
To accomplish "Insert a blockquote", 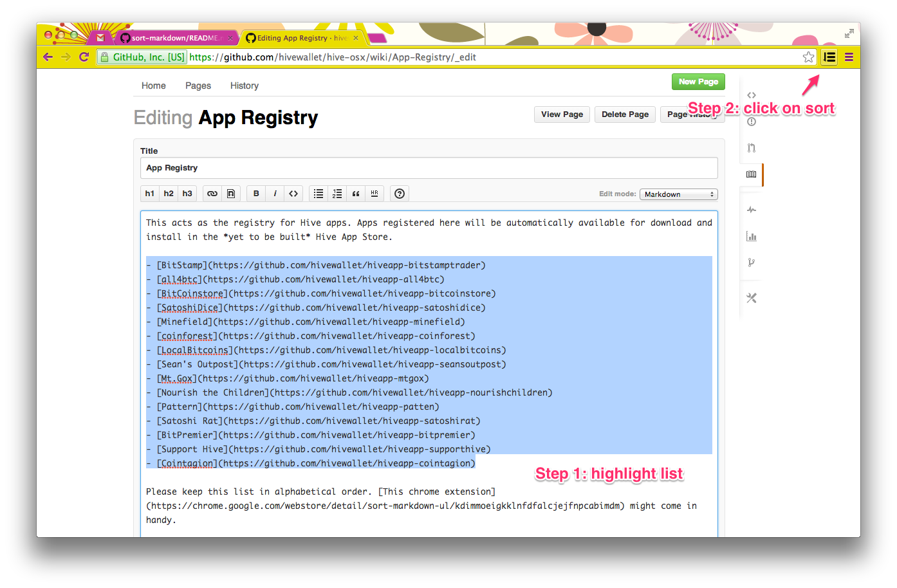I will 356,194.
